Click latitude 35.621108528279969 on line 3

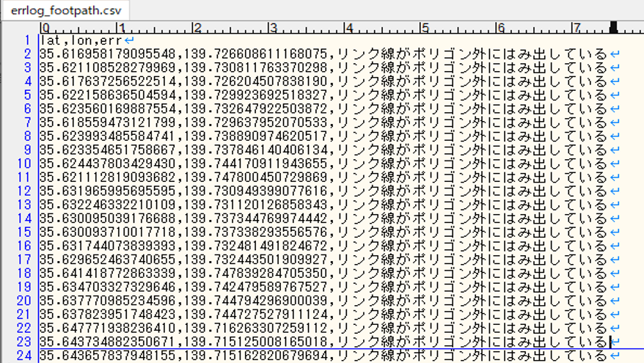[108, 67]
